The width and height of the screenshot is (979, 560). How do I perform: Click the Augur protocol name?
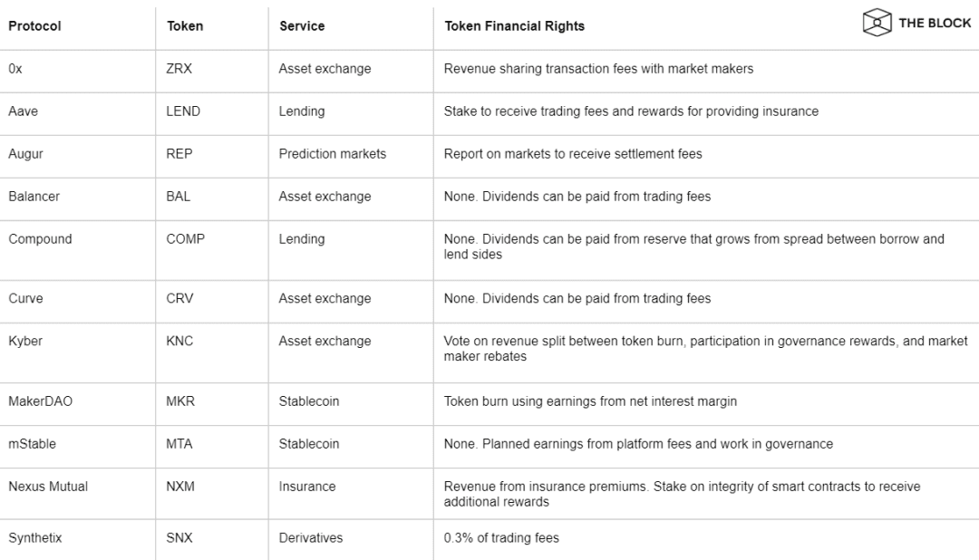pyautogui.click(x=25, y=154)
